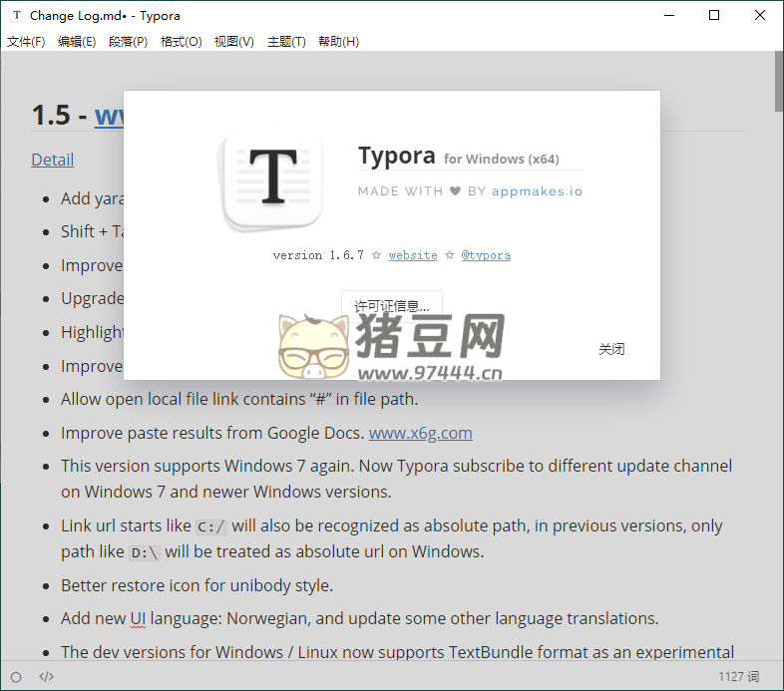Open the 主题(T) menu

[286, 42]
